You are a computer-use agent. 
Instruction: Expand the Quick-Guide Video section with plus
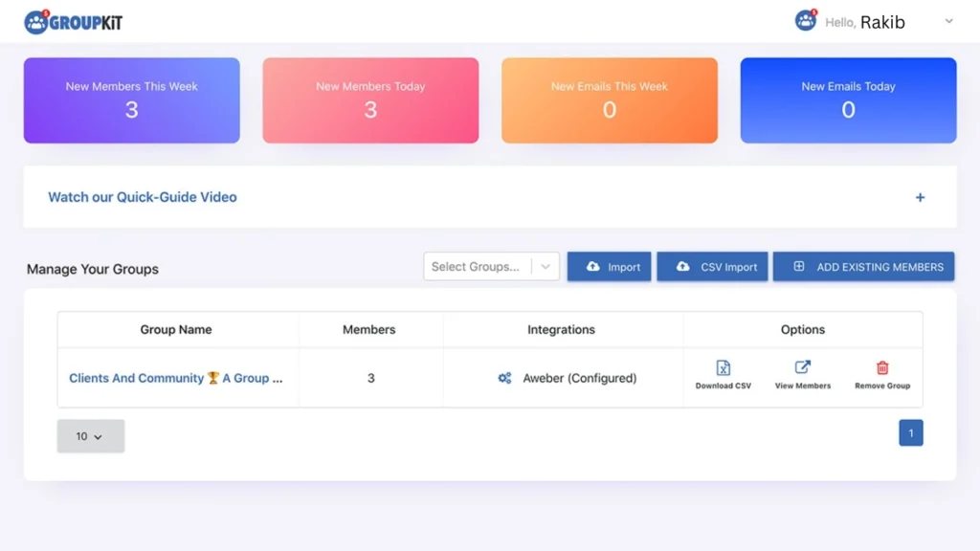pos(920,197)
